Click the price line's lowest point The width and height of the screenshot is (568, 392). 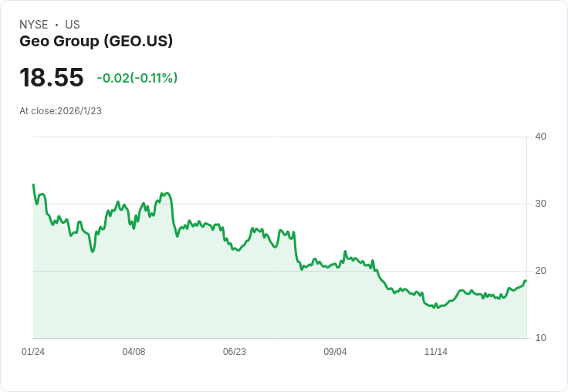coord(435,307)
